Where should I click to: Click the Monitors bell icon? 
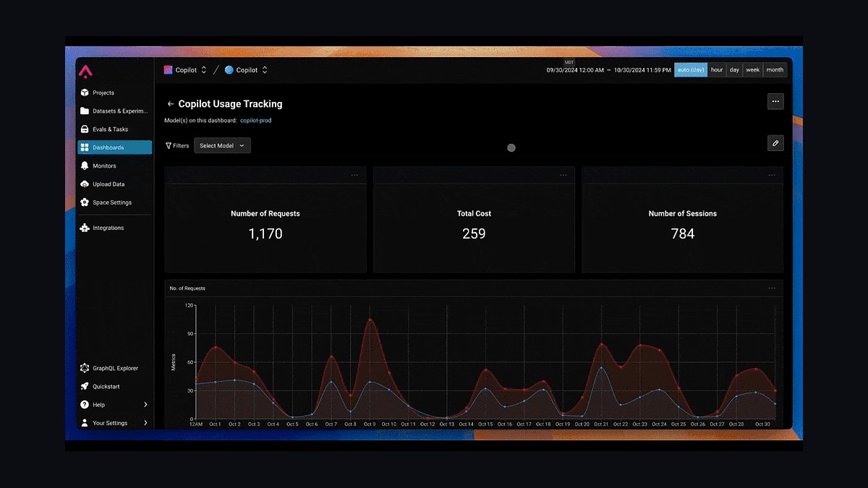(x=85, y=166)
